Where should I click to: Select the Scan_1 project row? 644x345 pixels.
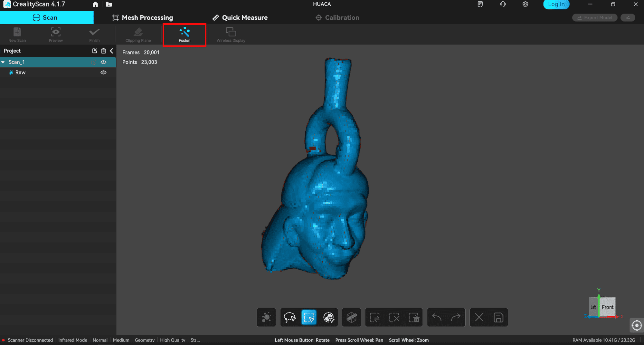[x=58, y=62]
